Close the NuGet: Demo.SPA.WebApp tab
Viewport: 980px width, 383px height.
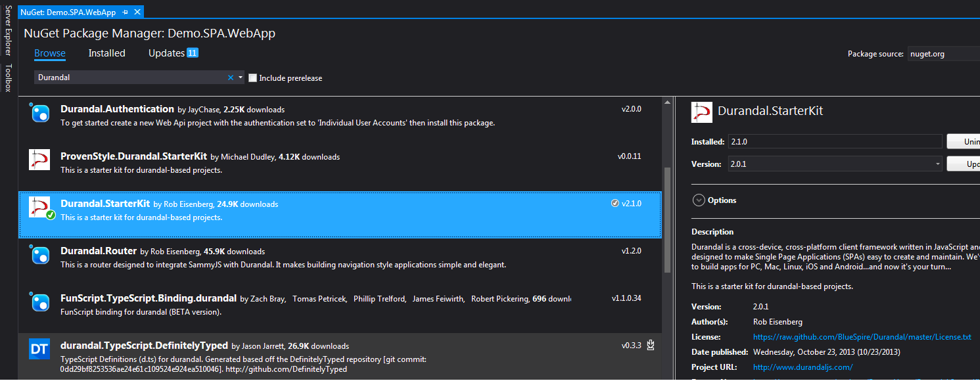point(137,12)
